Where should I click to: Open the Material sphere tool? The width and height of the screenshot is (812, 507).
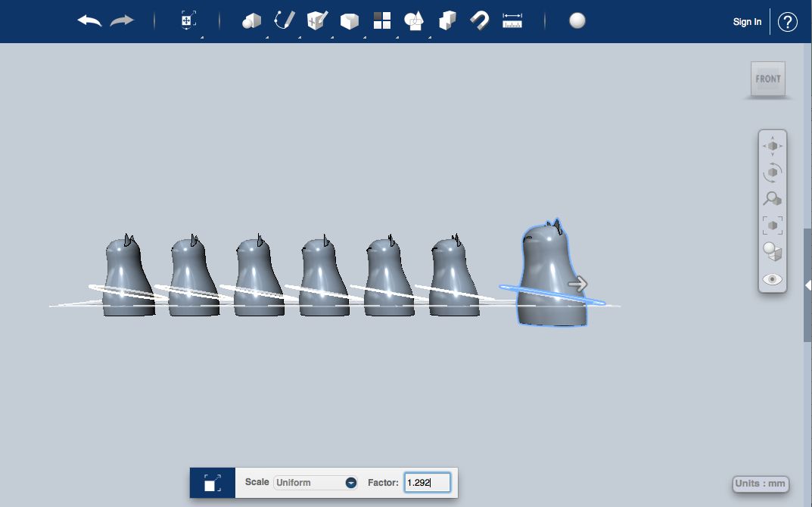pyautogui.click(x=577, y=20)
